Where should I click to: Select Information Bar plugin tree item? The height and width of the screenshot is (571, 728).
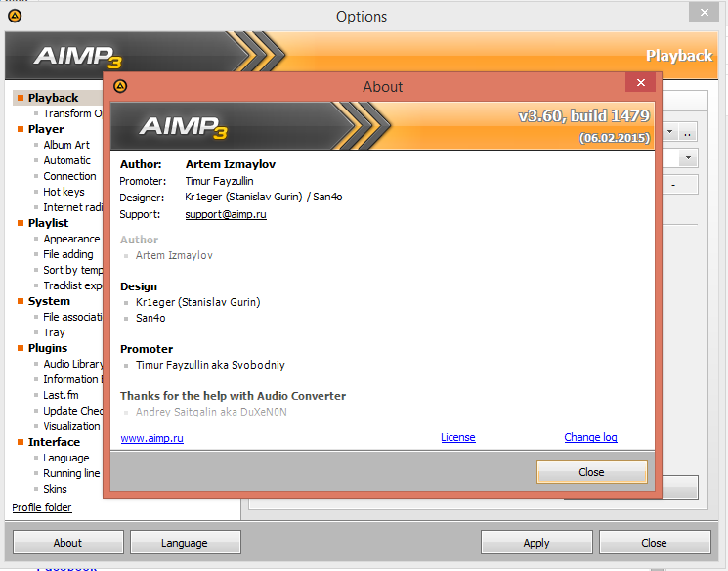(x=72, y=379)
